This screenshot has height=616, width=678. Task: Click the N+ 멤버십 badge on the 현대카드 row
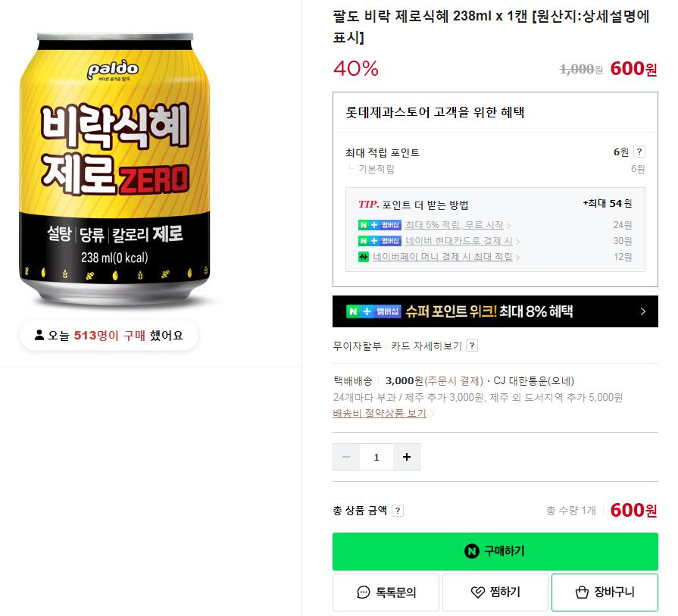click(x=380, y=241)
